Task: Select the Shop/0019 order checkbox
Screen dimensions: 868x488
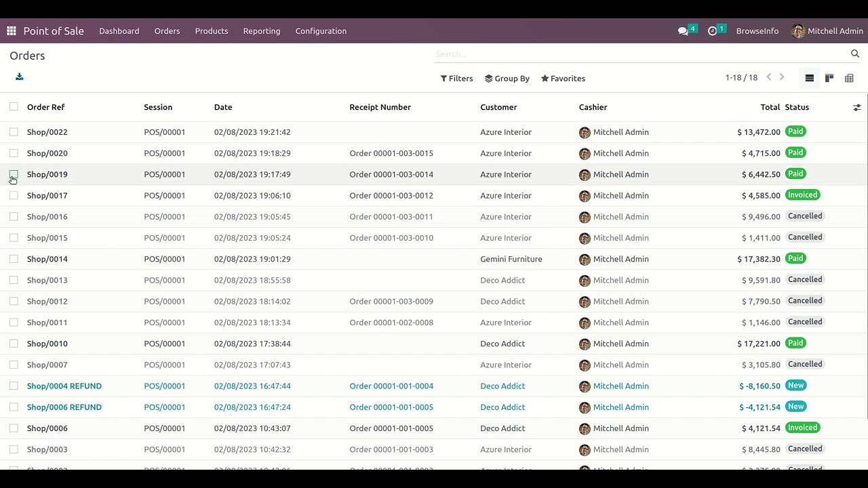Action: coord(14,174)
